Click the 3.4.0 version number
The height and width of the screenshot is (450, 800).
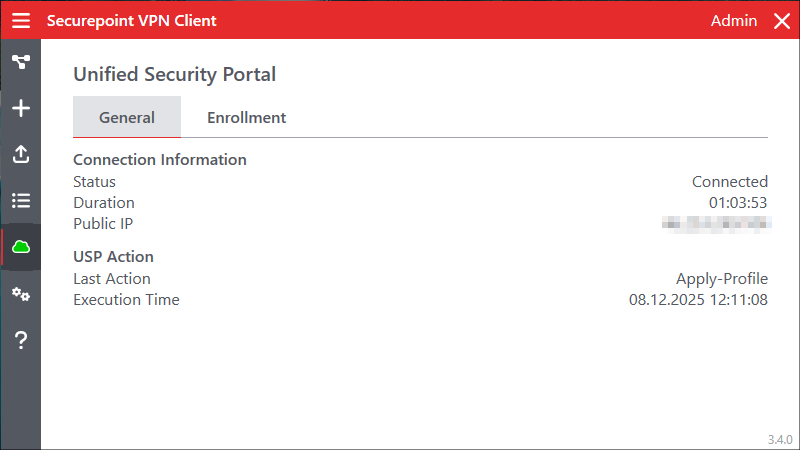(780, 440)
